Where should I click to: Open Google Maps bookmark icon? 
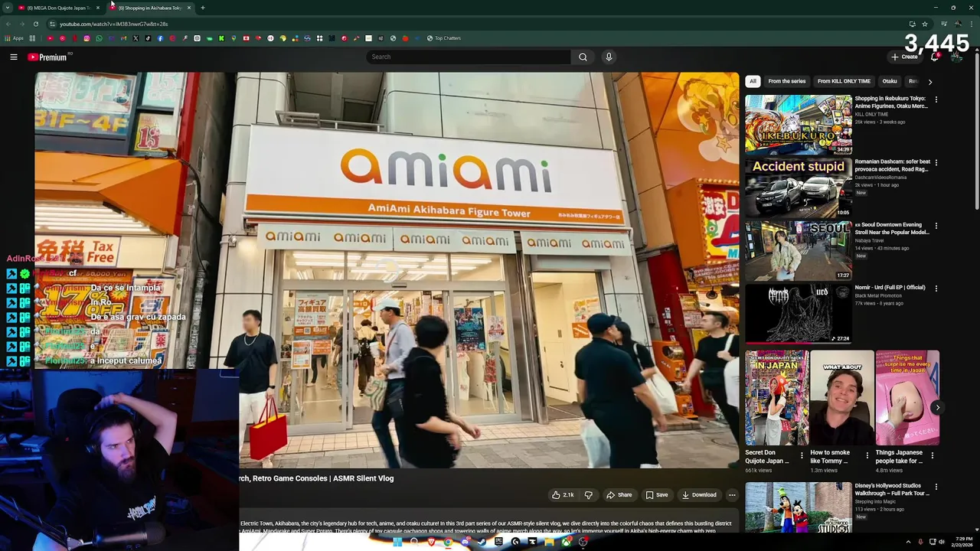(x=234, y=38)
